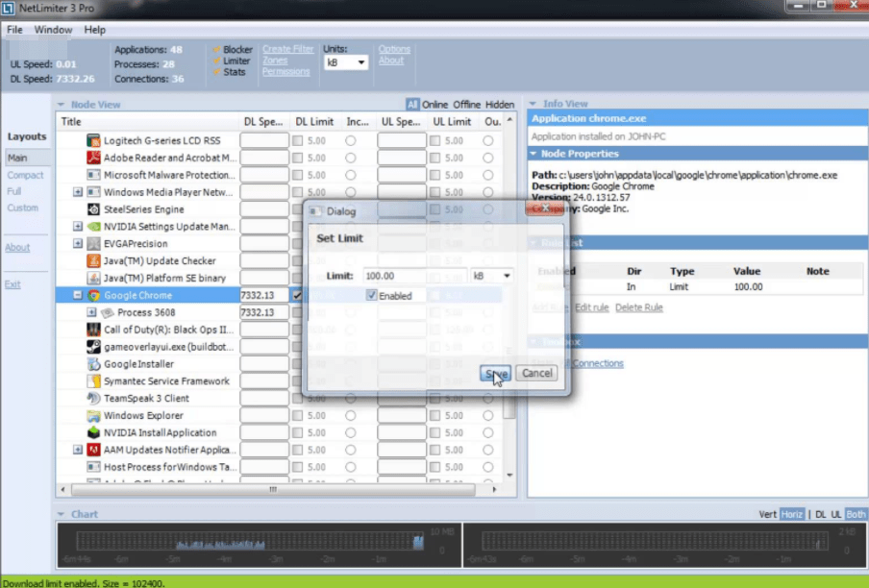Click the Windows Explorer icon
The width and height of the screenshot is (869, 588).
(x=93, y=415)
